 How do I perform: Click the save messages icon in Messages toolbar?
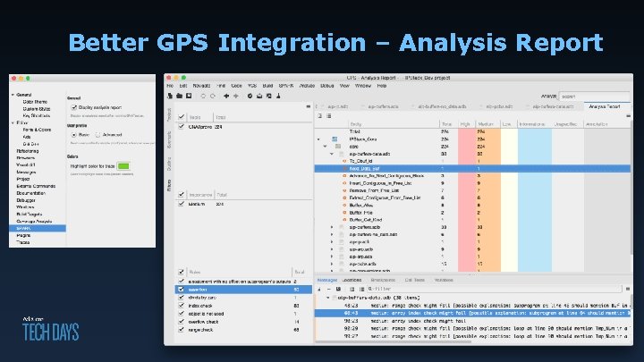pyautogui.click(x=338, y=289)
